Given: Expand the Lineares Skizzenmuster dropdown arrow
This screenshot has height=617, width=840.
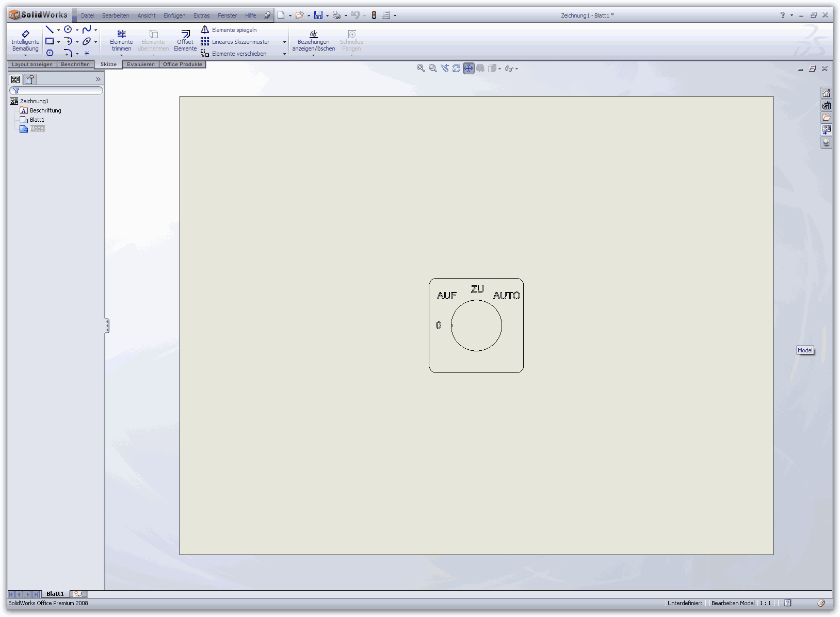Looking at the screenshot, I should (284, 42).
